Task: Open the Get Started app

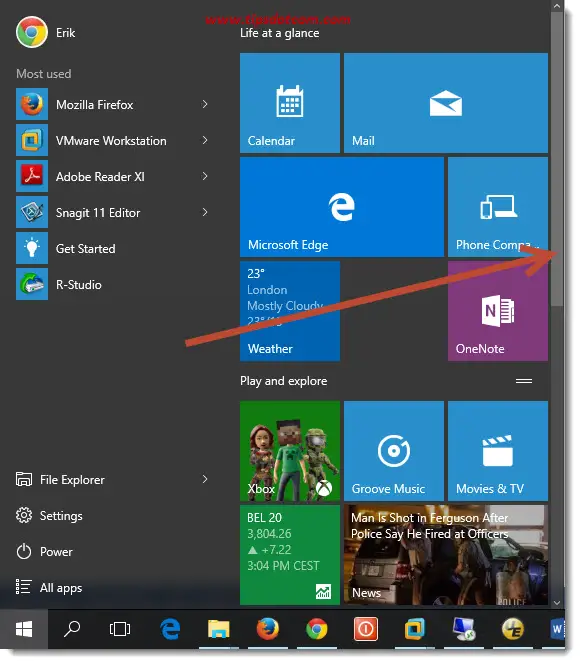Action: click(x=112, y=248)
